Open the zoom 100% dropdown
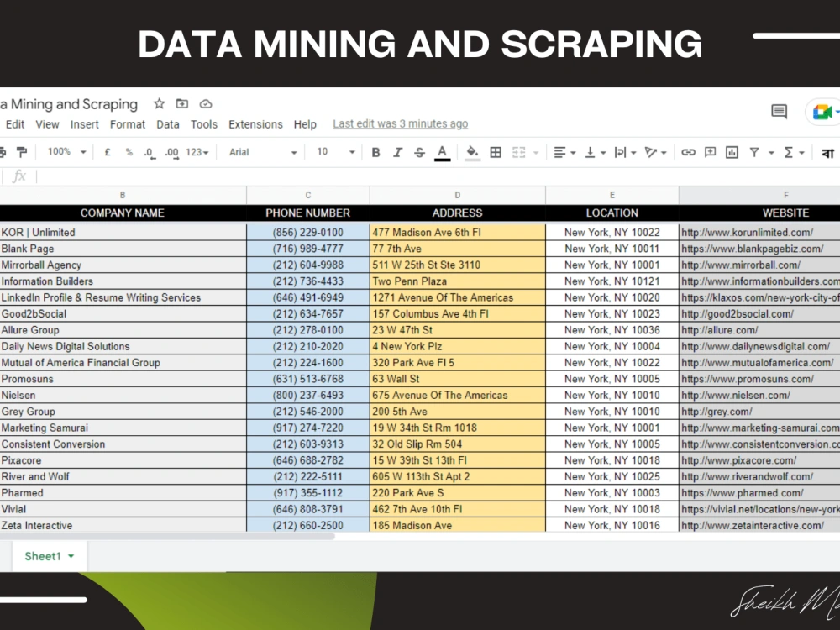 [x=66, y=151]
